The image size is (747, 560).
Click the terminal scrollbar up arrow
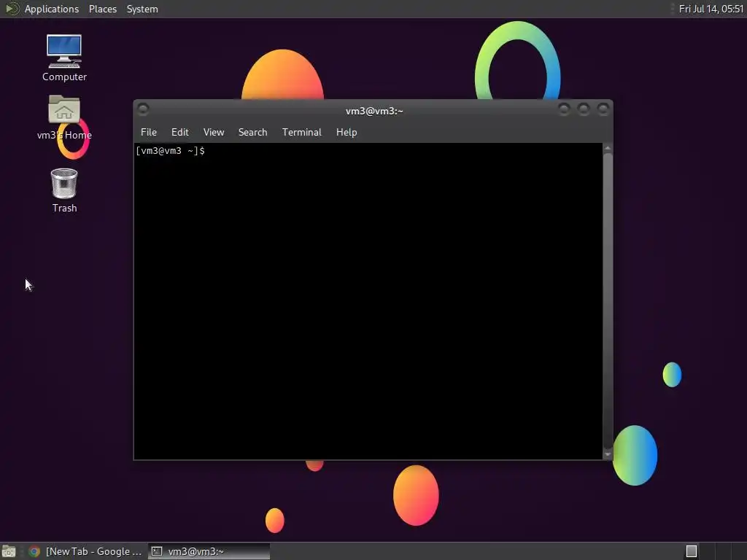point(608,149)
